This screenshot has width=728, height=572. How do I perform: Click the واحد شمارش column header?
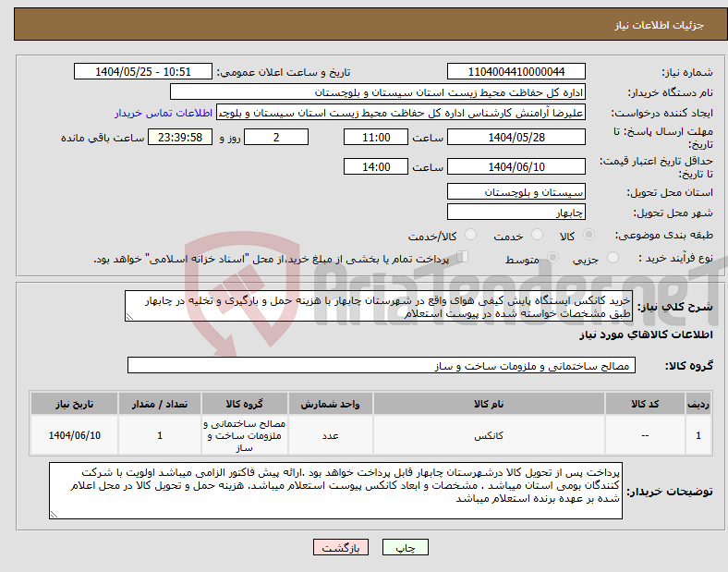pyautogui.click(x=330, y=404)
